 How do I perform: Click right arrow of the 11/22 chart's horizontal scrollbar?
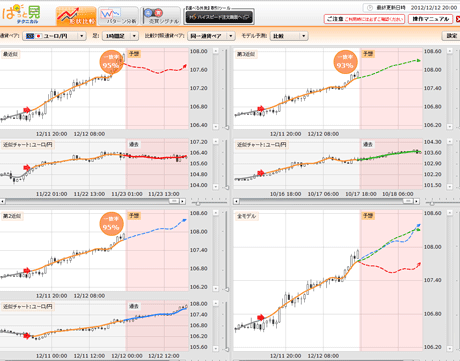(182, 201)
